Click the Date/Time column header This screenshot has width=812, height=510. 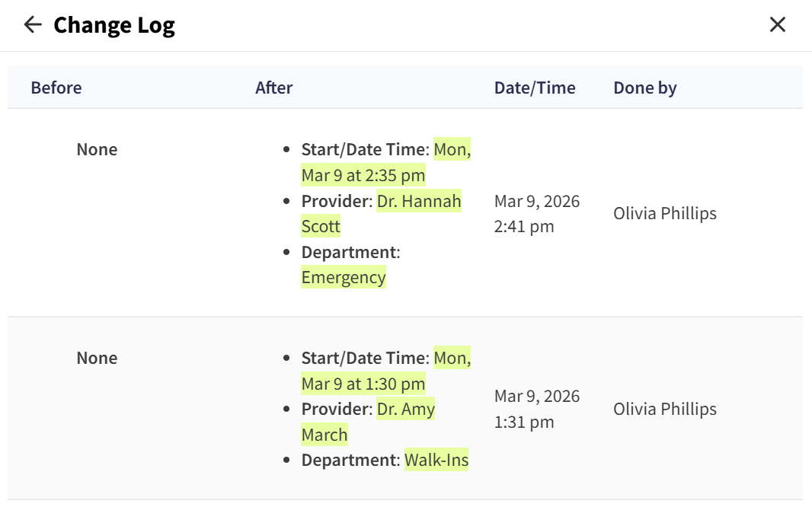[x=535, y=88]
